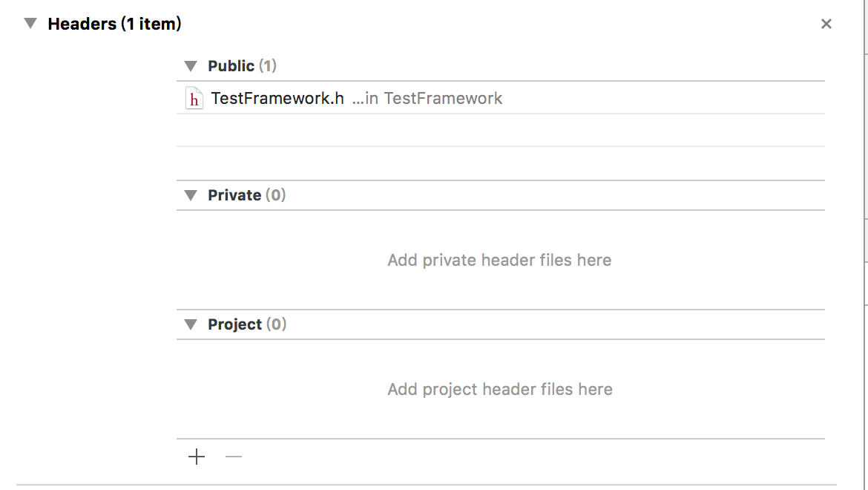Delete the Headers phase with X icon
This screenshot has width=868, height=490.
[x=826, y=24]
